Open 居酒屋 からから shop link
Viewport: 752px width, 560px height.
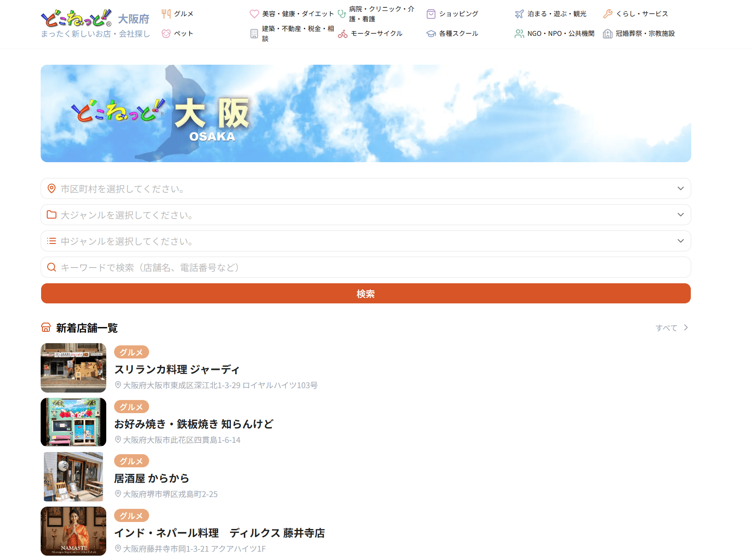pos(152,478)
